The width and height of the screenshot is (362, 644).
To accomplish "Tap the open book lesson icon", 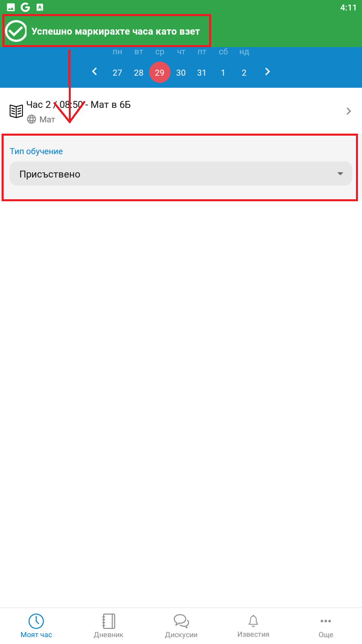I will tap(16, 111).
